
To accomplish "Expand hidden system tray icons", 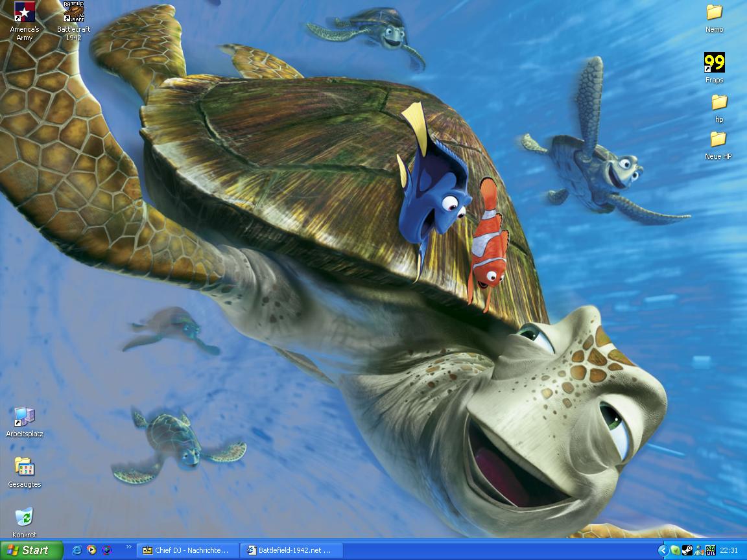I will pyautogui.click(x=662, y=550).
